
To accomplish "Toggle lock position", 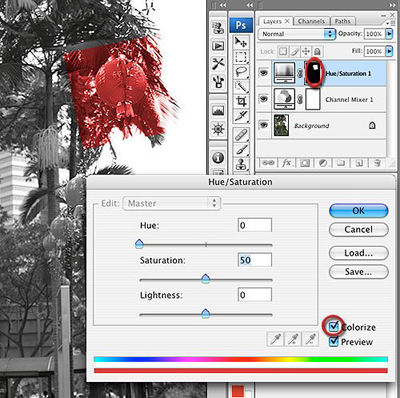I will coord(306,51).
